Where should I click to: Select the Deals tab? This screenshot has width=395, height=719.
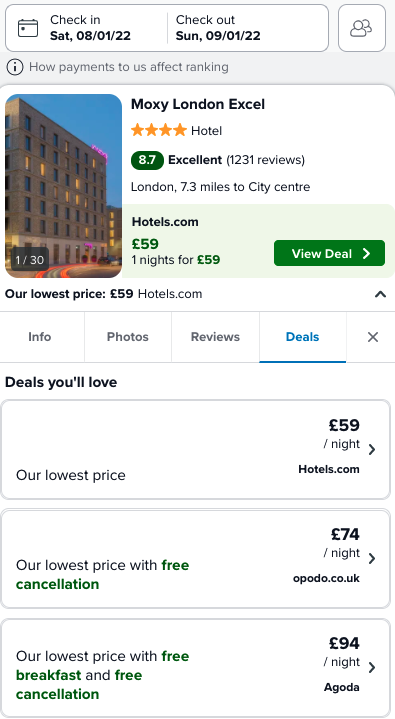click(302, 337)
